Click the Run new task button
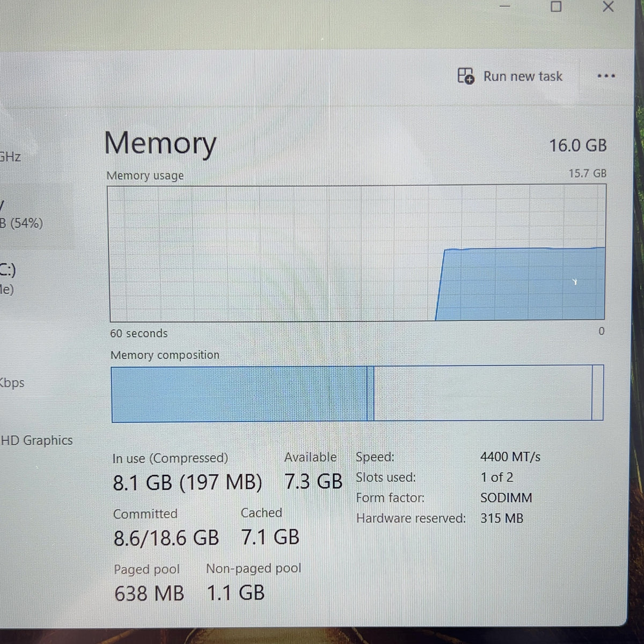Viewport: 644px width, 644px height. pos(510,76)
